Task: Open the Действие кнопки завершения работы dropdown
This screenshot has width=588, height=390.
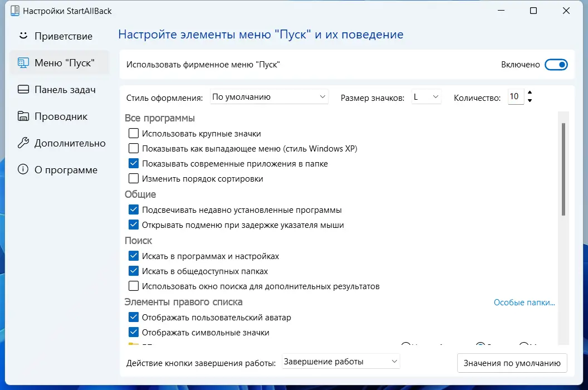Action: coord(340,361)
